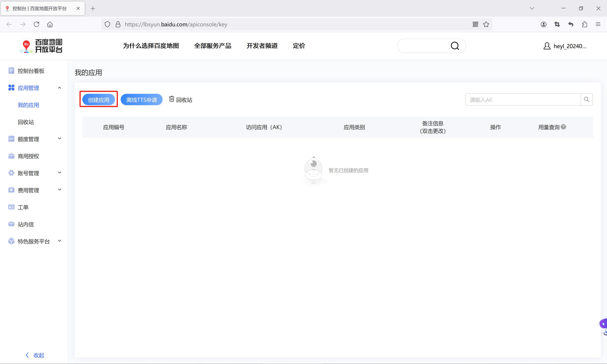Expand the 特色服务平台 sidebar menu
607x364 pixels.
tap(59, 241)
